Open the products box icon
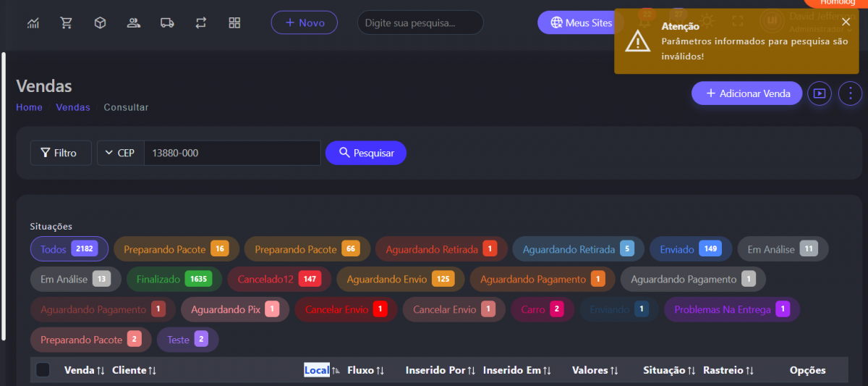 click(100, 22)
